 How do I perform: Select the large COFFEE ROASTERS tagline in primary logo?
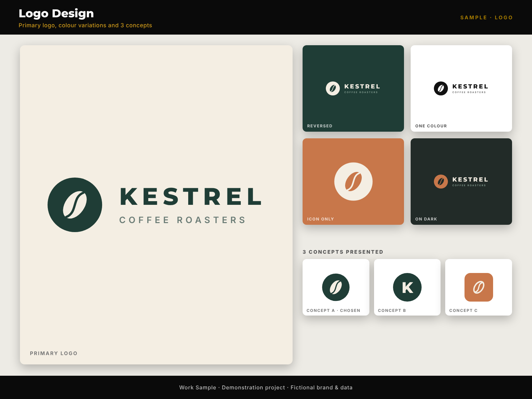182,220
